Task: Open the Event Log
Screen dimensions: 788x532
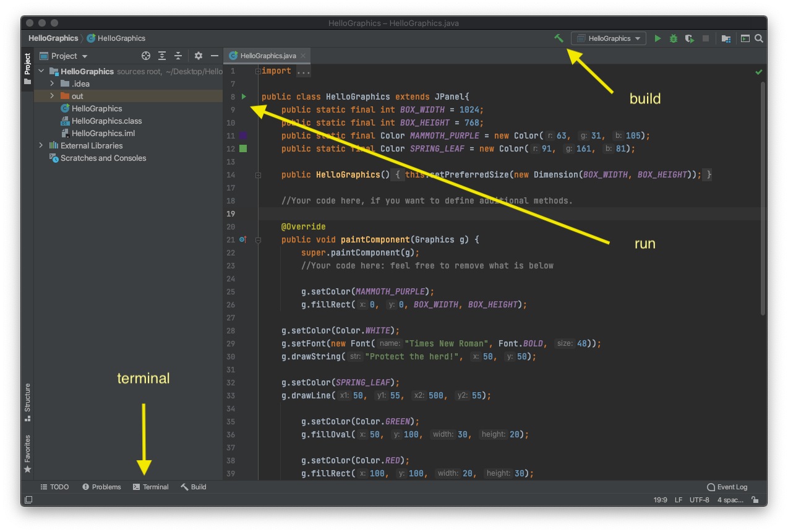Action: coord(727,487)
